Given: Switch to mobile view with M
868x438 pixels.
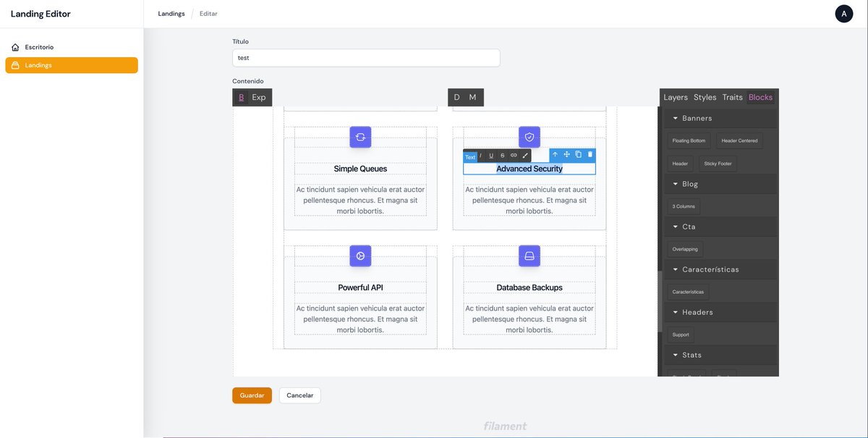Looking at the screenshot, I should click(x=473, y=97).
